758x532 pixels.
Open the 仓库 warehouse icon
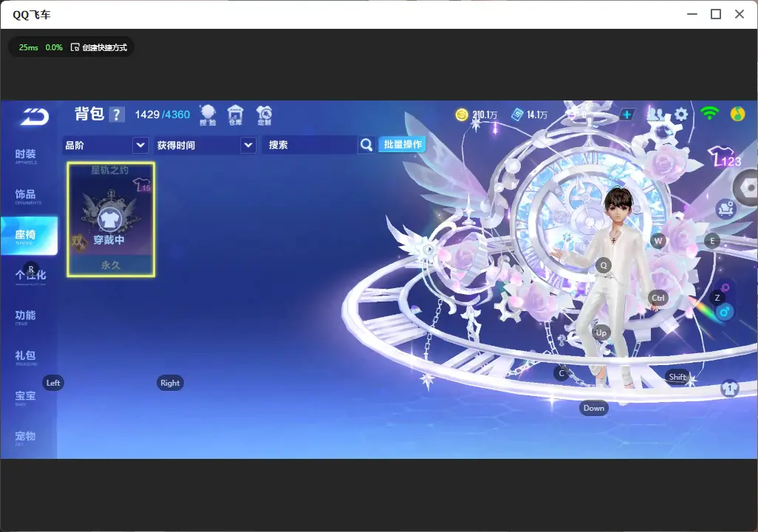[236, 115]
